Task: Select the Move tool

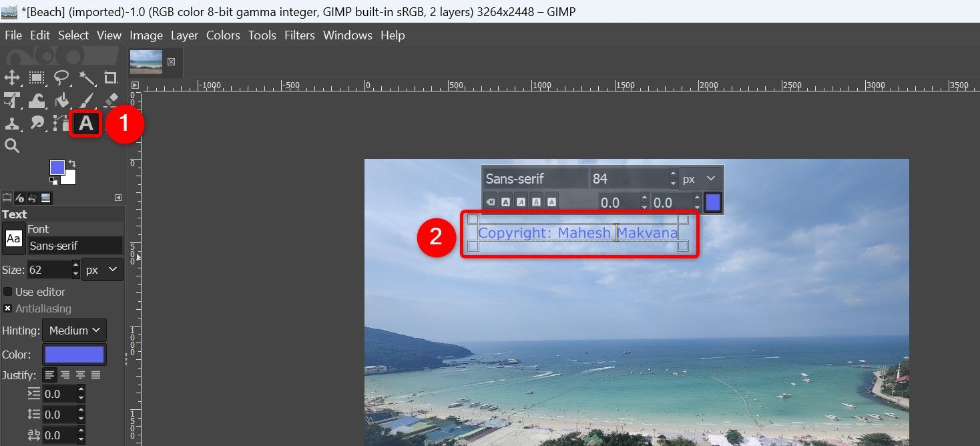Action: coord(12,77)
